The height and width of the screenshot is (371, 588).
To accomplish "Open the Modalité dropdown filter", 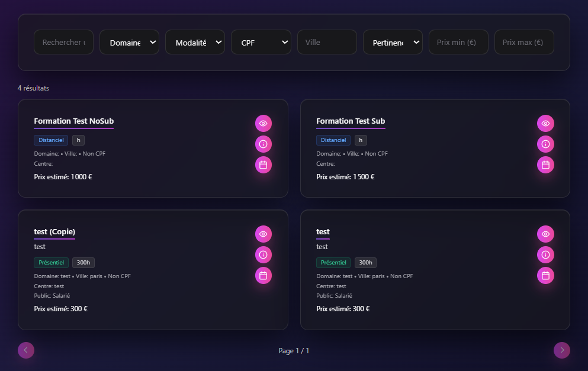I will click(x=195, y=43).
